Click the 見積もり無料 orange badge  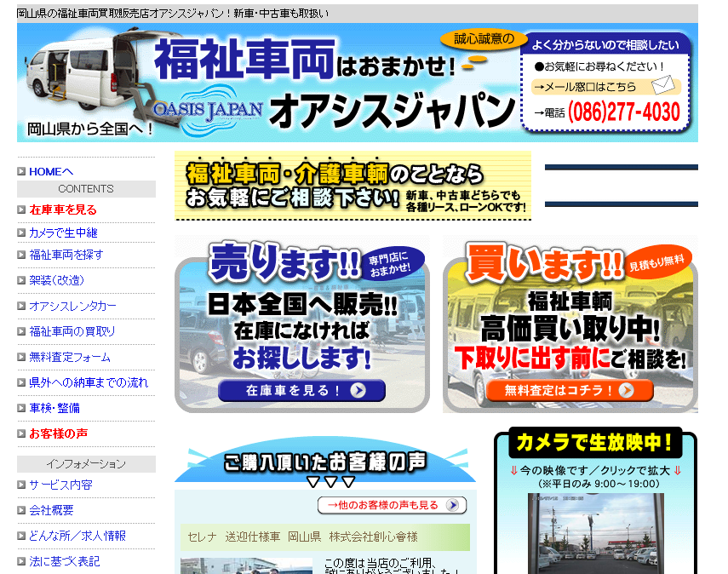click(656, 263)
